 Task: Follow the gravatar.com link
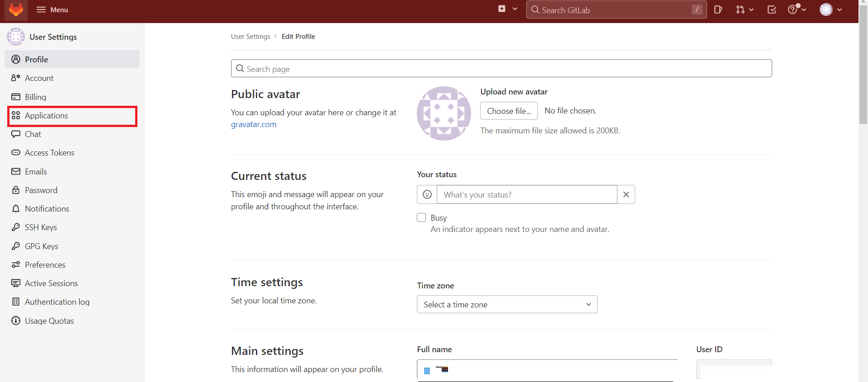pos(253,124)
